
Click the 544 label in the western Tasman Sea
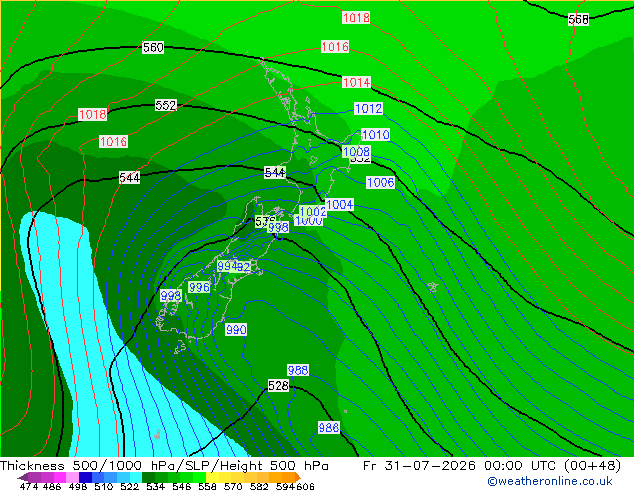coord(130,177)
